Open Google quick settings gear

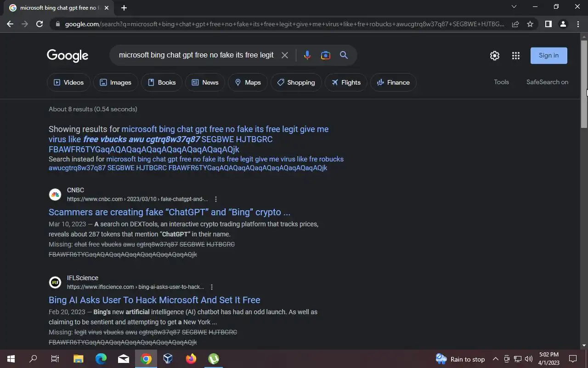coord(495,56)
